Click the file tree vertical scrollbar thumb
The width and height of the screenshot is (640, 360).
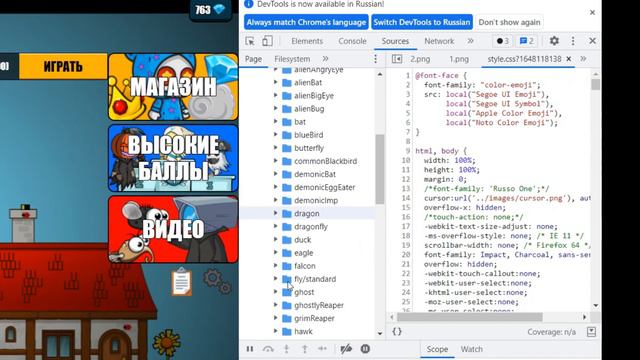[380, 169]
